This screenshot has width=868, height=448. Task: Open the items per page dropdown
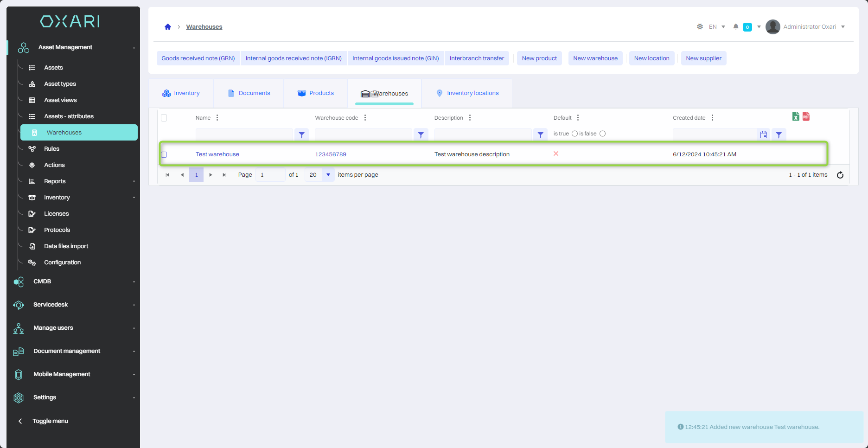(x=328, y=175)
